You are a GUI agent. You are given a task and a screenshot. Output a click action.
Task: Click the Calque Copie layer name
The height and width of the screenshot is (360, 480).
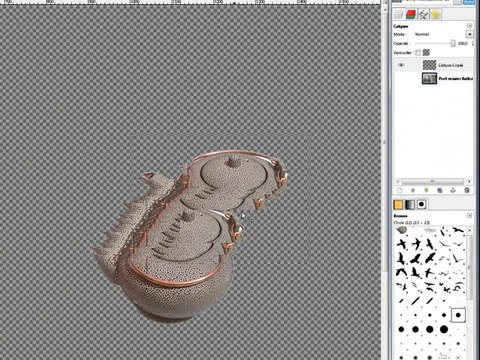pyautogui.click(x=451, y=65)
